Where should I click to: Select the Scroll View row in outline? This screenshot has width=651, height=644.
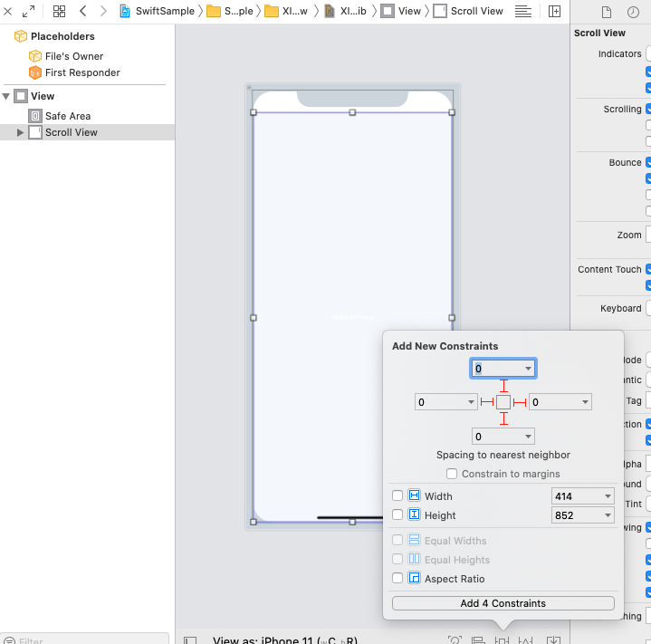87,132
